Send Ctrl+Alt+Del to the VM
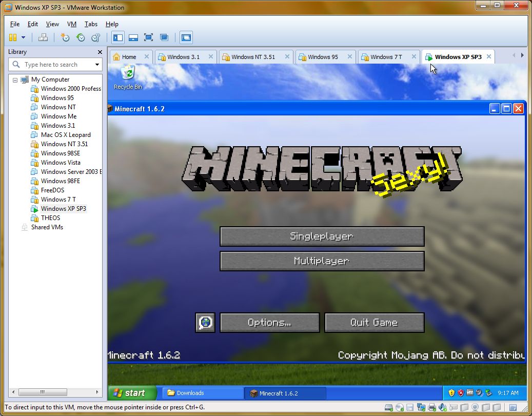The height and width of the screenshot is (416, 532). [43, 37]
